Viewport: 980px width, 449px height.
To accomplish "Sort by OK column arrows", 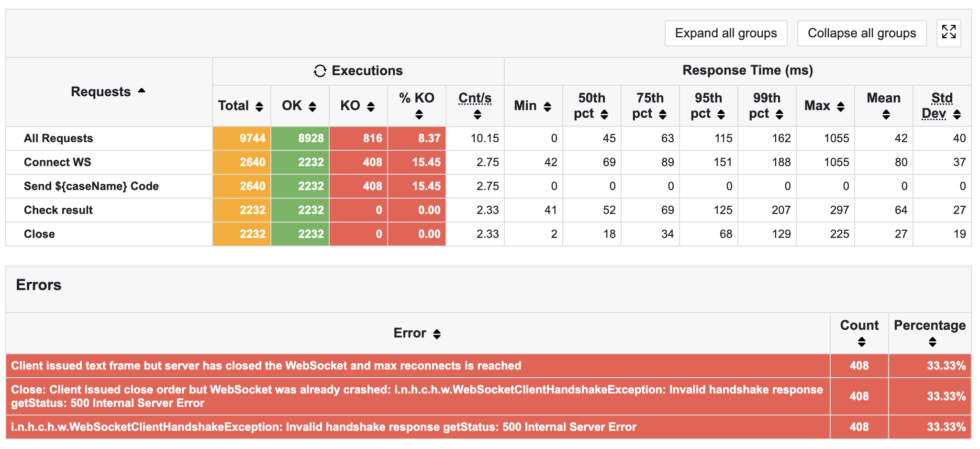I will [312, 107].
